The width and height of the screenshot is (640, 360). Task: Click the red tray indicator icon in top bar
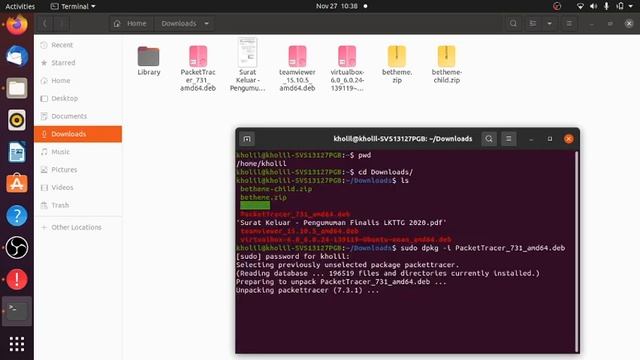pyautogui.click(x=557, y=6)
